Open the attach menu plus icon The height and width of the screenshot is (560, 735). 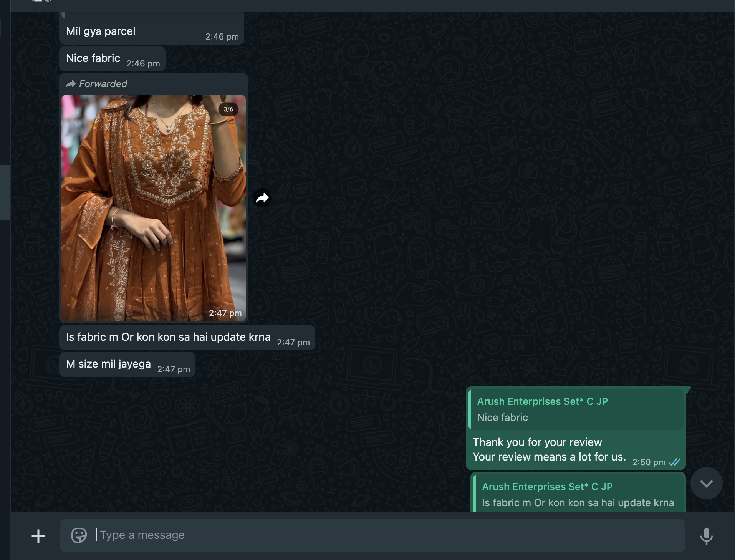point(38,536)
